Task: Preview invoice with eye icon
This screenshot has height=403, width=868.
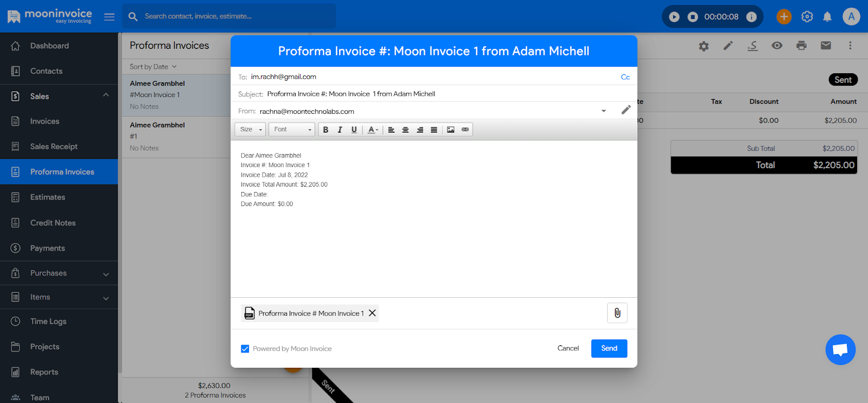Action: click(777, 46)
